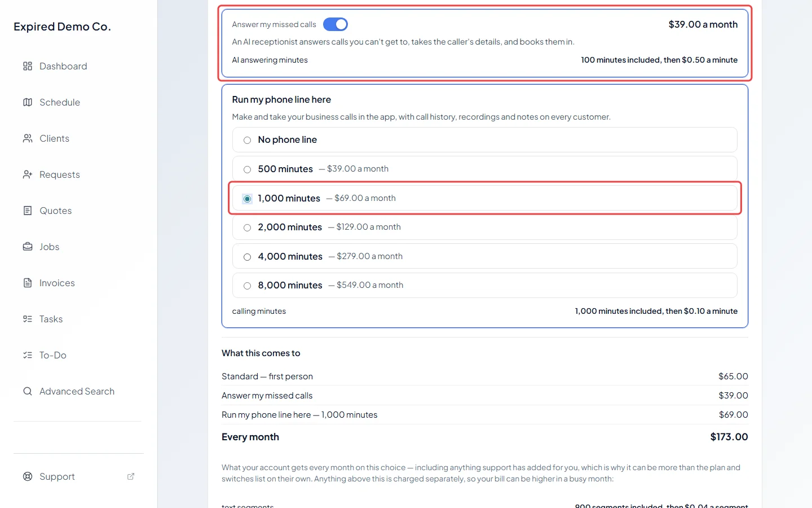Screen dimensions: 812x508
Task: Click the $39.00 a month price label
Action: click(703, 24)
